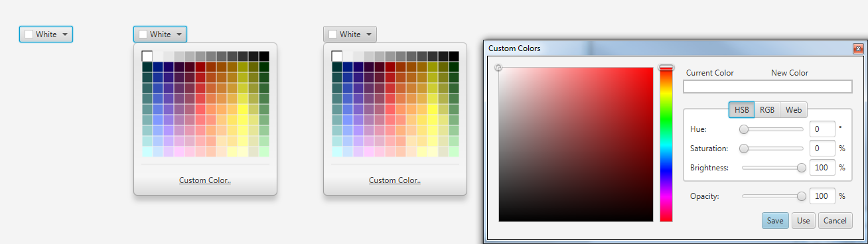Image resolution: width=868 pixels, height=244 pixels.
Task: Click the Brightness slider handle
Action: coord(801,168)
